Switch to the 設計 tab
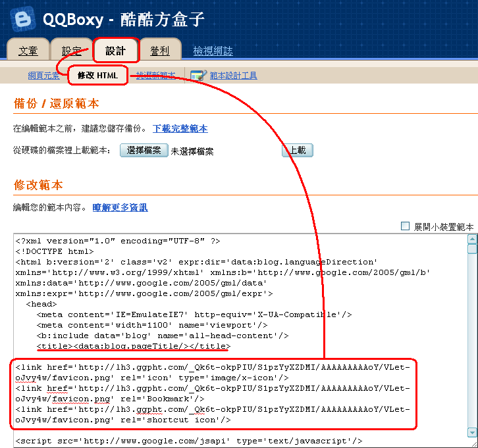Image resolution: width=478 pixels, height=448 pixels. point(115,51)
